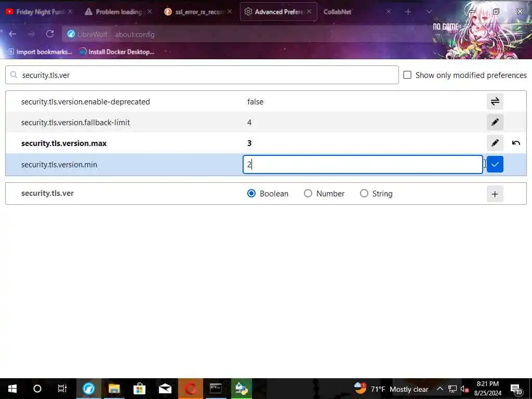Open the Python app from the taskbar

point(241,389)
